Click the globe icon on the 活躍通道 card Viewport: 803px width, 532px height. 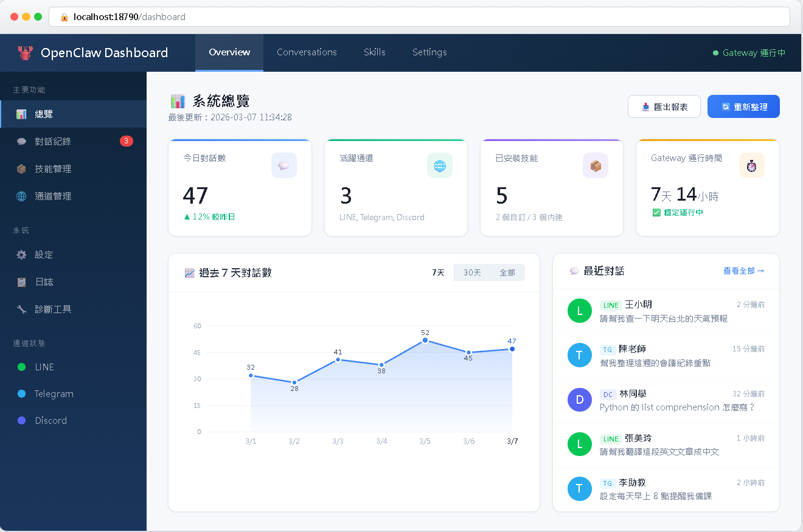[x=440, y=165]
